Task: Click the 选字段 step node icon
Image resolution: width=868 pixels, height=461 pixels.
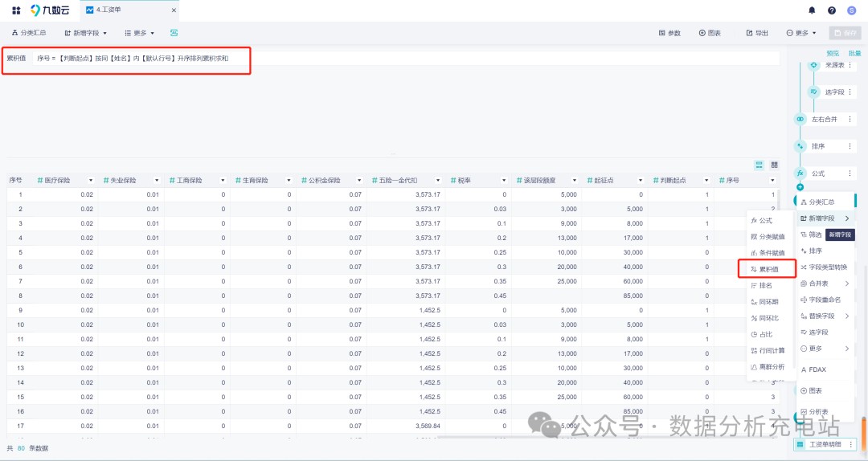Action: [813, 92]
